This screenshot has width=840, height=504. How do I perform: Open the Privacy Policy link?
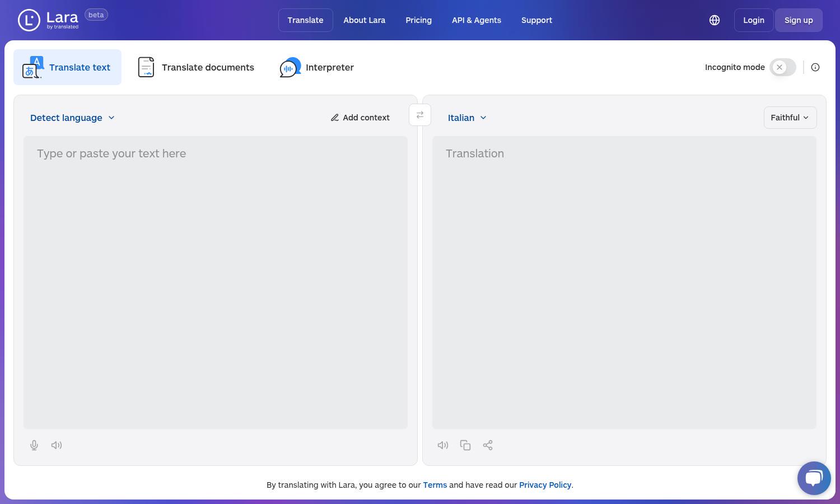tap(545, 485)
